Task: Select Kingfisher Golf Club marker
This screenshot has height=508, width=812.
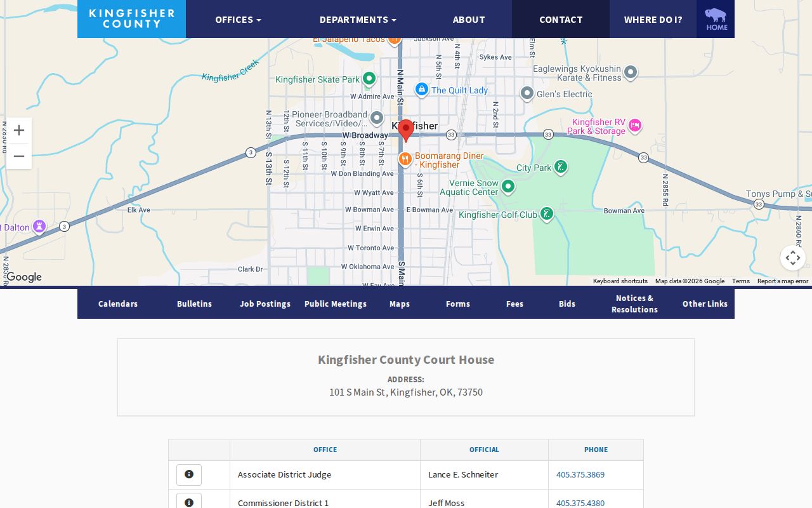Action: coord(546,214)
